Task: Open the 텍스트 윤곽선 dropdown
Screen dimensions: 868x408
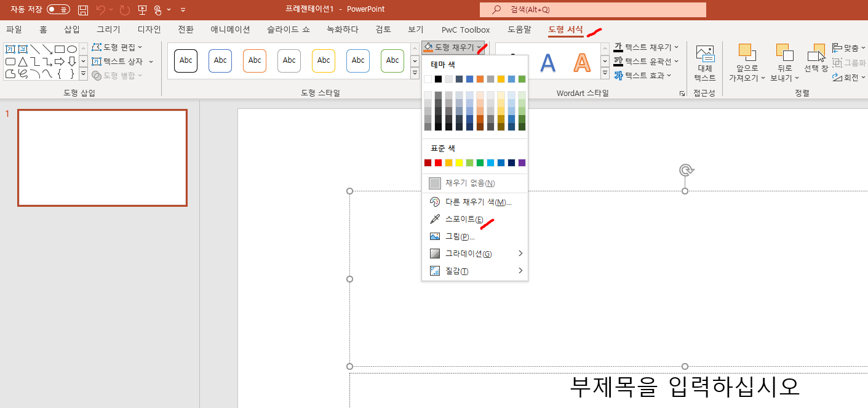Action: tap(647, 62)
